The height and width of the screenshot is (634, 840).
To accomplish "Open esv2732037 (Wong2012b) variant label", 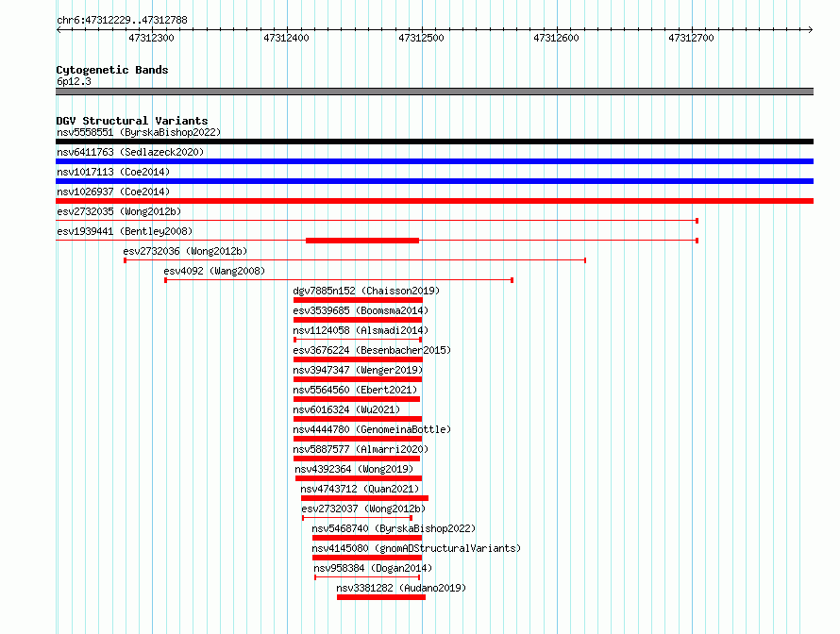I will click(363, 509).
